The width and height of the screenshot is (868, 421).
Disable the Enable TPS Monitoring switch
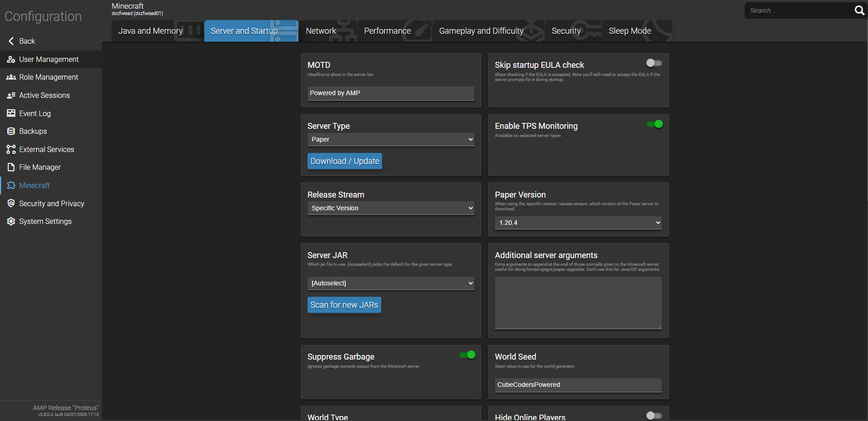coord(654,124)
